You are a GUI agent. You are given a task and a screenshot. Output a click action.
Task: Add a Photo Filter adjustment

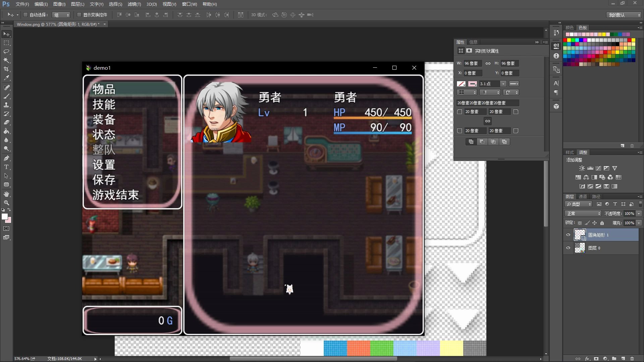click(602, 177)
